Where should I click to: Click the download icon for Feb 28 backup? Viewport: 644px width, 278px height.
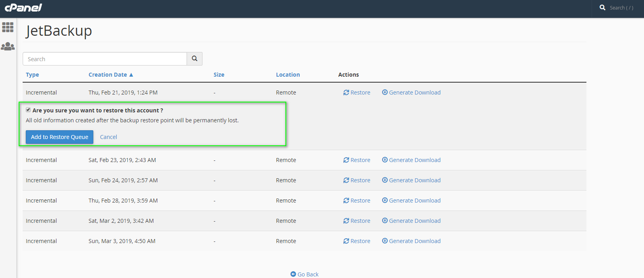385,200
